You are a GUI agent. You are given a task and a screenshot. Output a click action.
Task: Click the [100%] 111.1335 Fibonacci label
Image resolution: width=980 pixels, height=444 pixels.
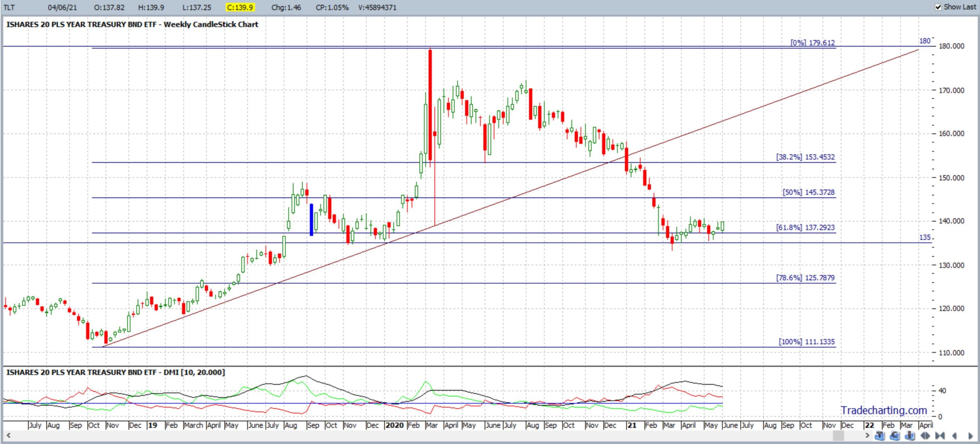tap(807, 342)
